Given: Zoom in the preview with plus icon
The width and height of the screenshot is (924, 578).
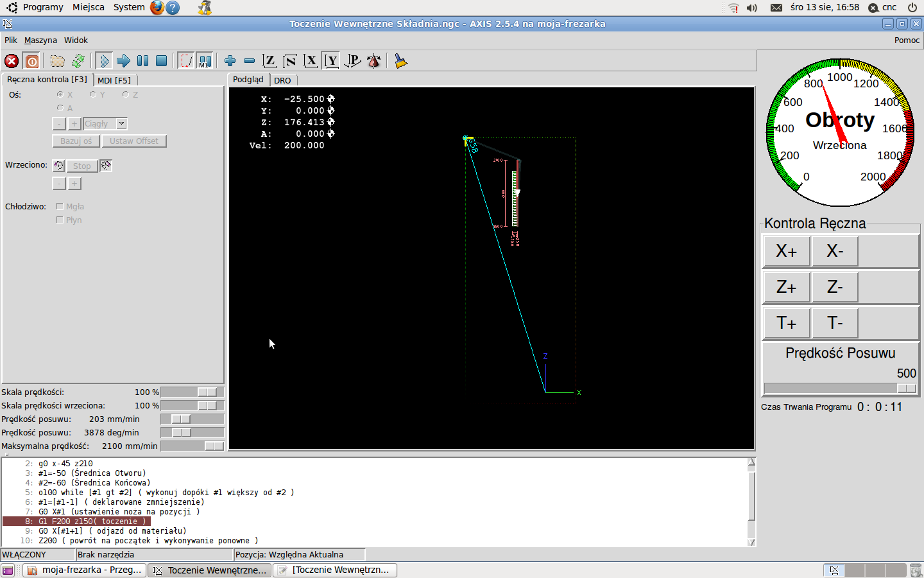Looking at the screenshot, I should click(230, 61).
